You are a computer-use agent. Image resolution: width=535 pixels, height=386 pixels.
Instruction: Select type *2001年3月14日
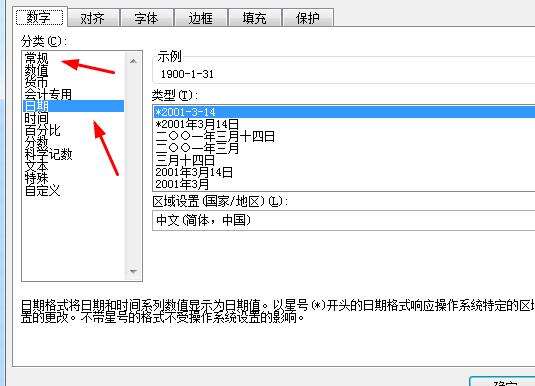coord(344,124)
